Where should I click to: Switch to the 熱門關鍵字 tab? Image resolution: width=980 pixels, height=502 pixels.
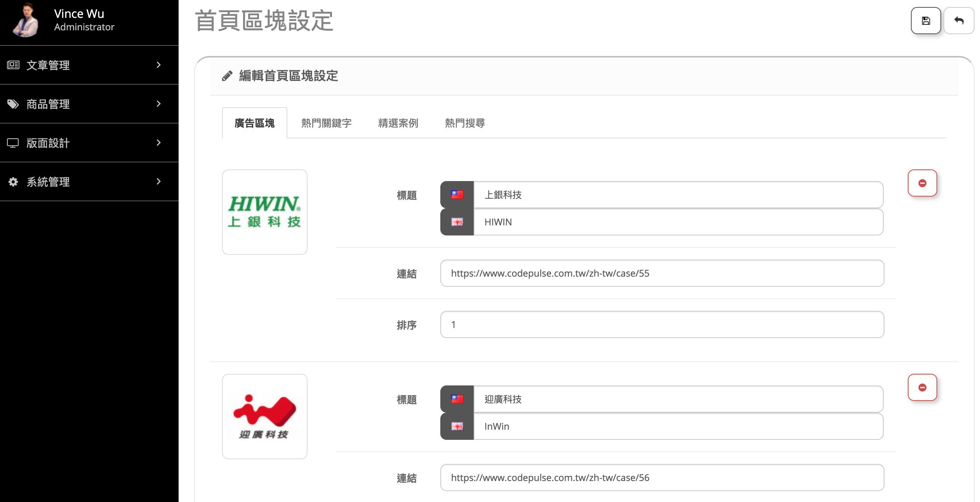click(x=327, y=123)
